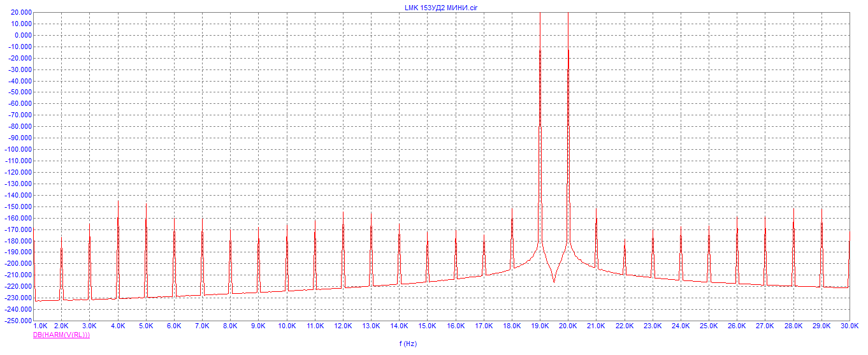Pick the 29.0K frequency tick label
The height and width of the screenshot is (355, 868).
821,326
